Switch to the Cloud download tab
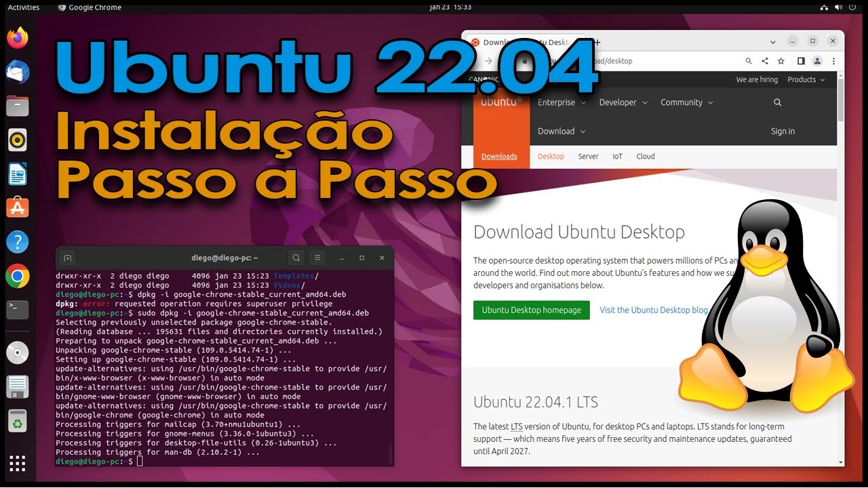Image resolution: width=868 pixels, height=488 pixels. click(646, 157)
